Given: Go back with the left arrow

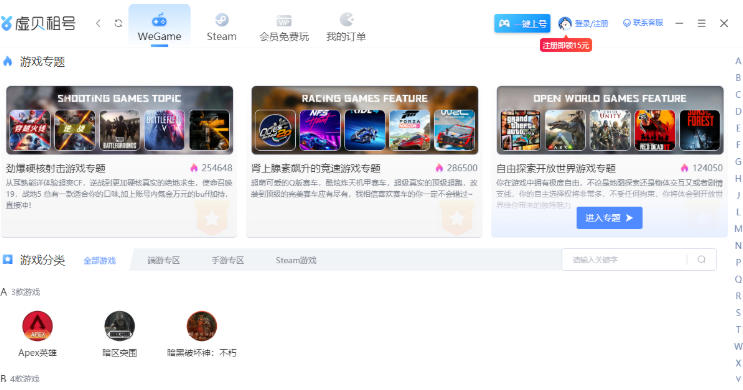Looking at the screenshot, I should (98, 23).
